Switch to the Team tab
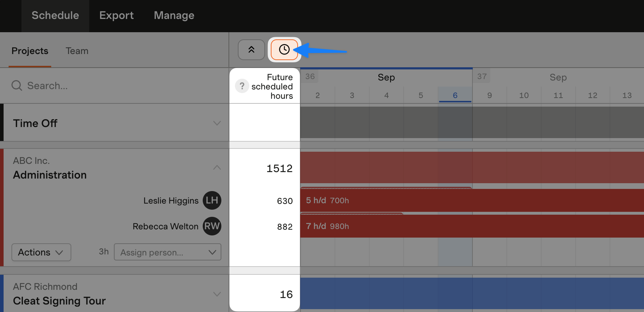Viewport: 644px width, 312px height. 77,51
